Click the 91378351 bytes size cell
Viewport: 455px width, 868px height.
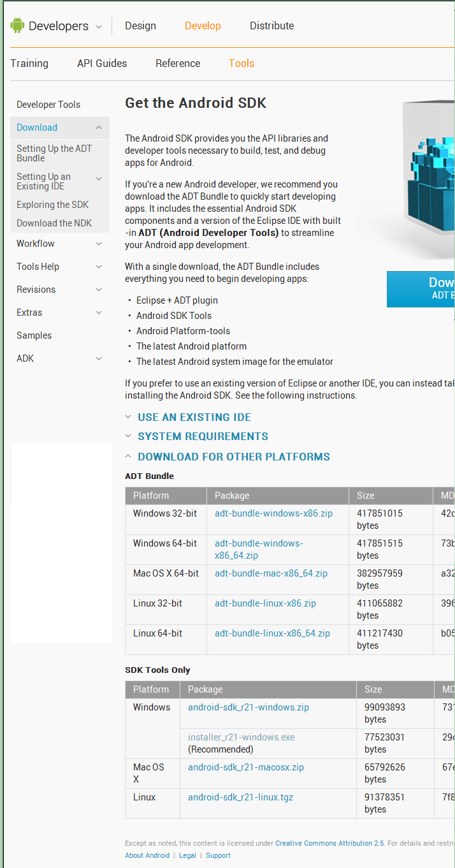coord(395,804)
